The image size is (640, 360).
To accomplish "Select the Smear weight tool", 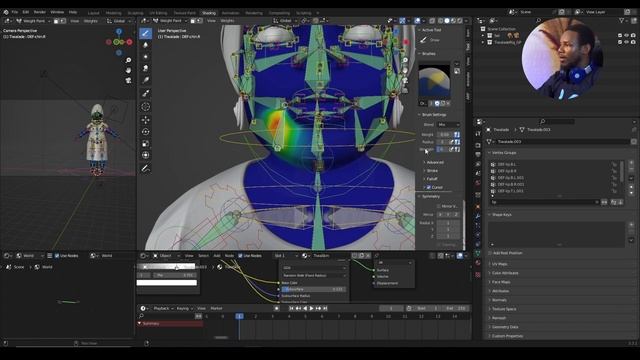I will [145, 68].
